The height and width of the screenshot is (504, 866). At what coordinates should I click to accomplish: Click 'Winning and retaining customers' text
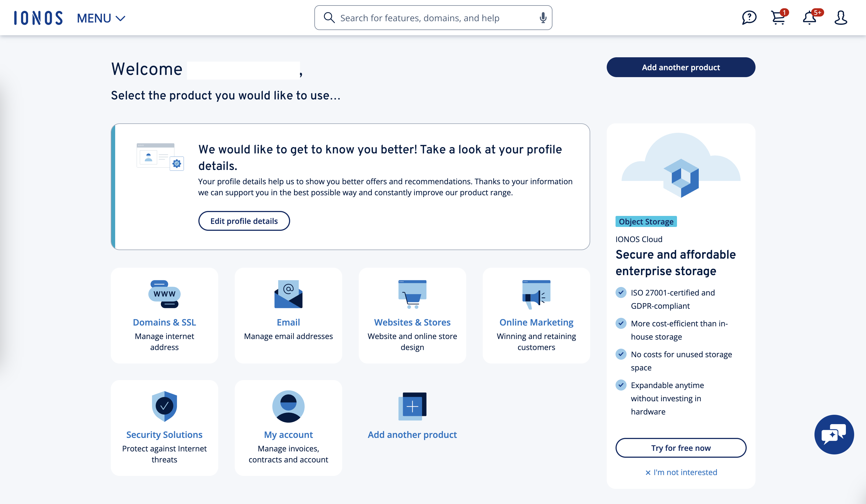coord(536,342)
